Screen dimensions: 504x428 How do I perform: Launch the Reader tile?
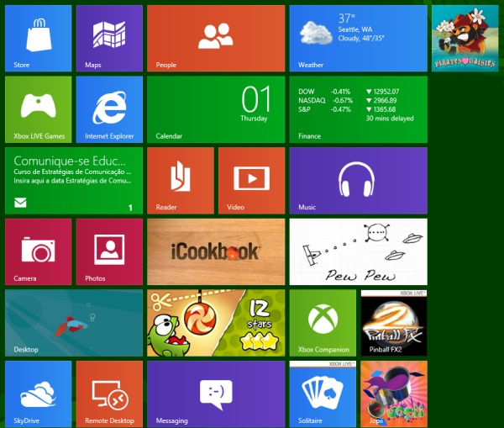pos(181,181)
